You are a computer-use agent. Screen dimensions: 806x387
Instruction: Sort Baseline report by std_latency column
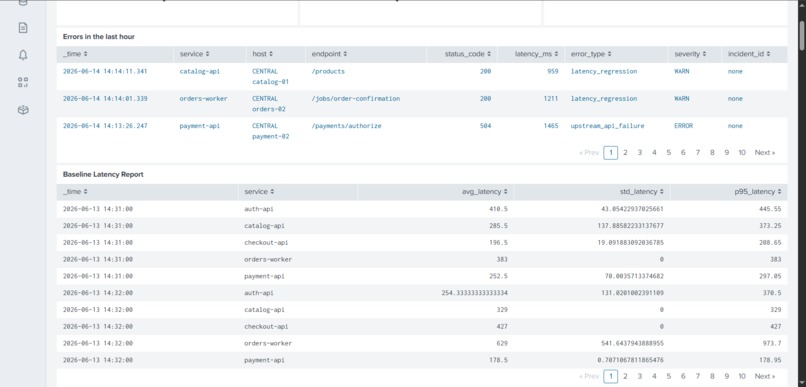click(641, 192)
